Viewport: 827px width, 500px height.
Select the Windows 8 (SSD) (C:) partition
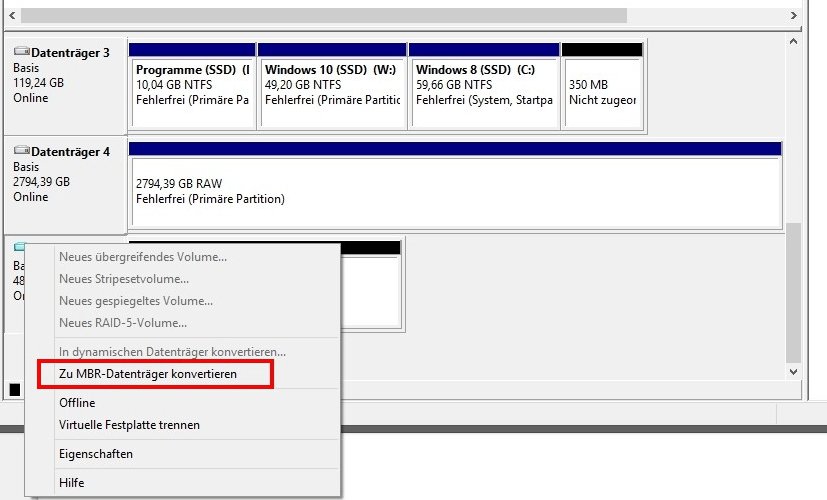point(484,86)
